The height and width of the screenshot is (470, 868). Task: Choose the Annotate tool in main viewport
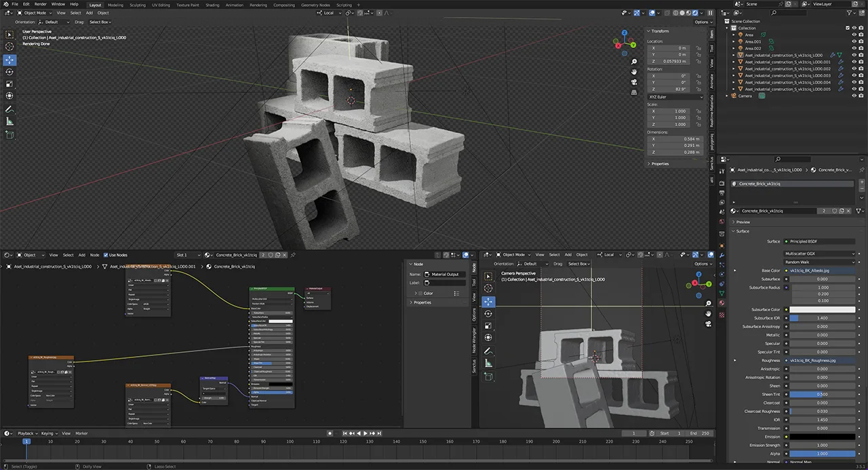[9, 109]
